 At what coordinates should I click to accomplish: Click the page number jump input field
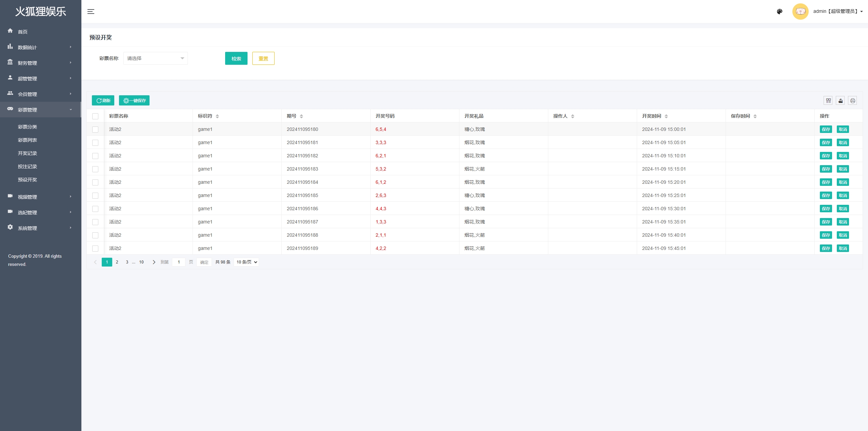pyautogui.click(x=179, y=262)
